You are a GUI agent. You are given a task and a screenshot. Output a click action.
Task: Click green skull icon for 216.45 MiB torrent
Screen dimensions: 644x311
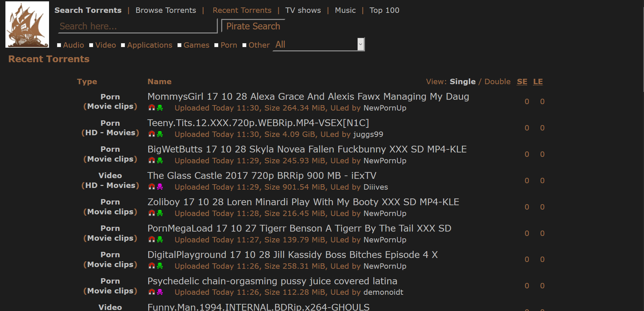click(160, 213)
